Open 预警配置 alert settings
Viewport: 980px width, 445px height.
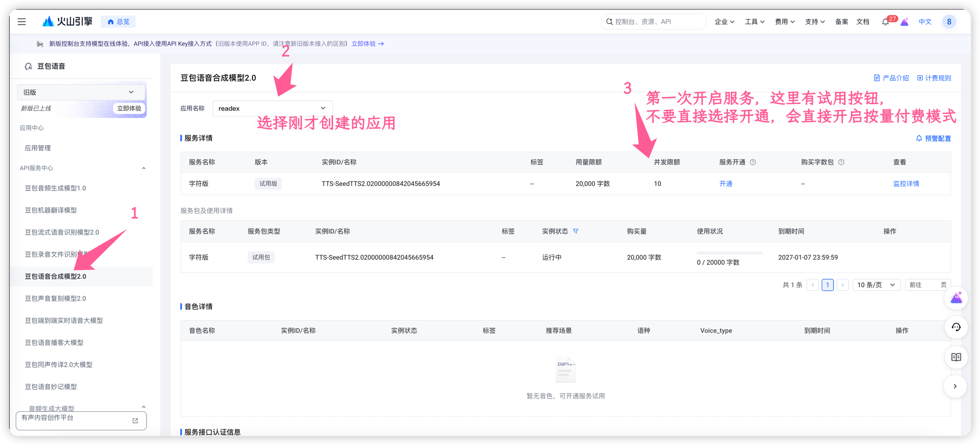[x=933, y=139]
